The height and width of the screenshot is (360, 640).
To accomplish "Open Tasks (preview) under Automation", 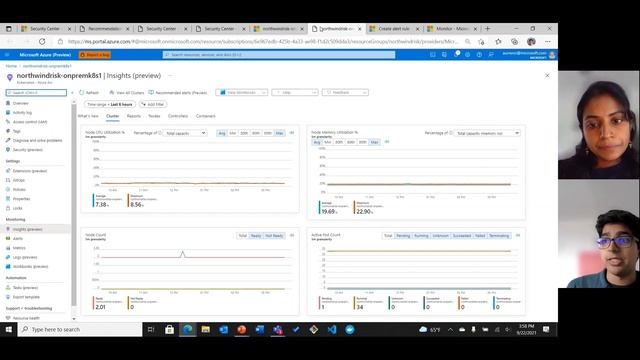I will point(25,288).
